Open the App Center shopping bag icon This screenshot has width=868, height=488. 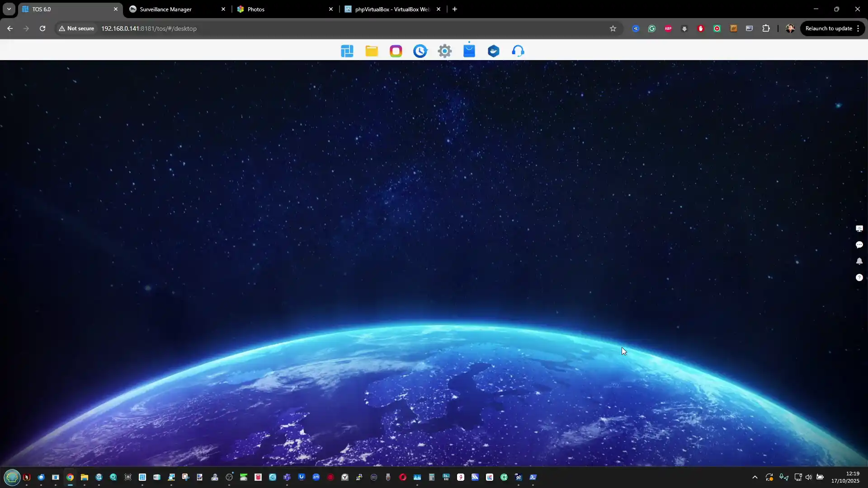(x=469, y=51)
